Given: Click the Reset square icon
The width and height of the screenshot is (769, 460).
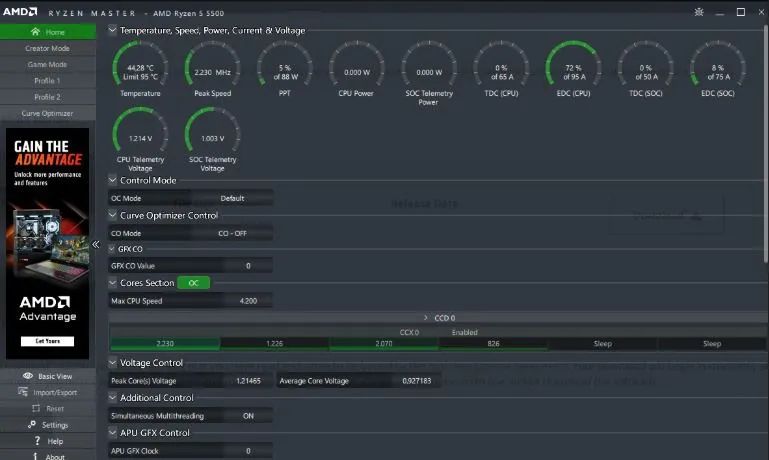Looking at the screenshot, I should point(36,408).
